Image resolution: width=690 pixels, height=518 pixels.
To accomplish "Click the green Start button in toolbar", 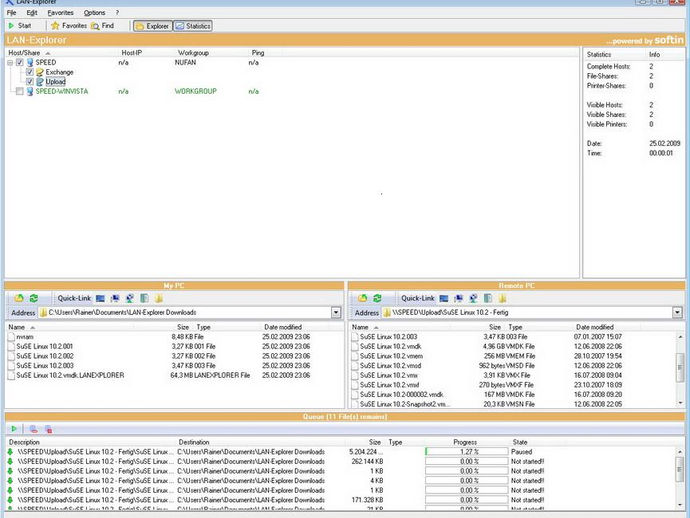I will tap(20, 26).
